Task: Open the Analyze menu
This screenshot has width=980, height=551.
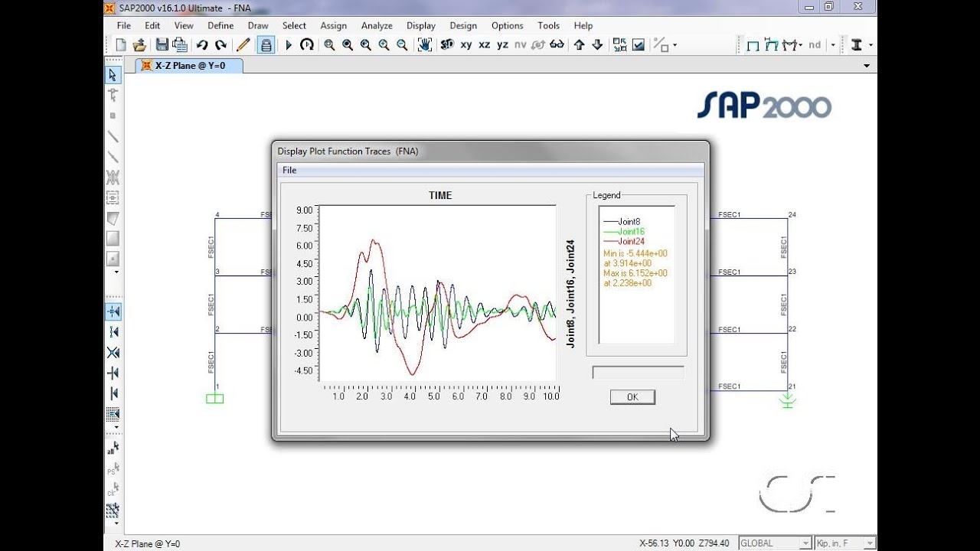Action: coord(377,25)
